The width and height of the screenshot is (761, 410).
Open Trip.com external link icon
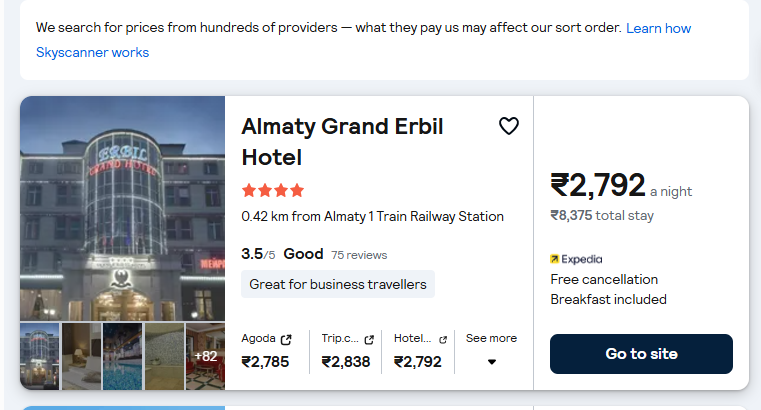pyautogui.click(x=369, y=340)
